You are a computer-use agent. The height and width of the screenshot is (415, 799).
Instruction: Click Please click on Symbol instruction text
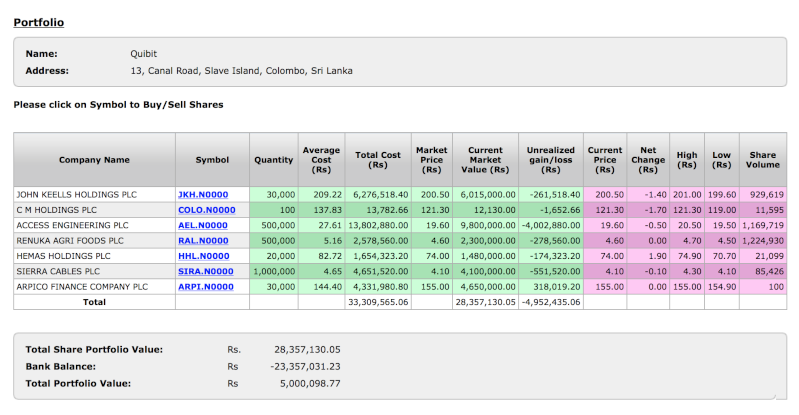[x=118, y=105]
